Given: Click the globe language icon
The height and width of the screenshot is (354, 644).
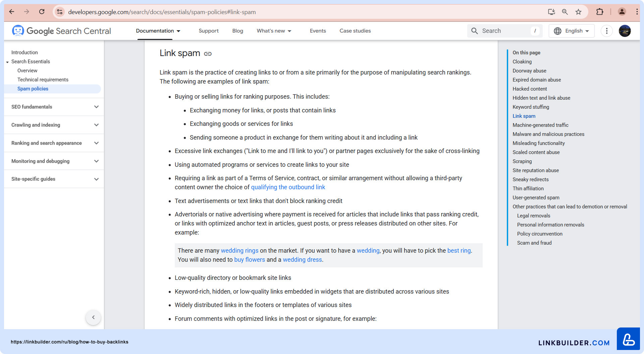Looking at the screenshot, I should tap(557, 31).
